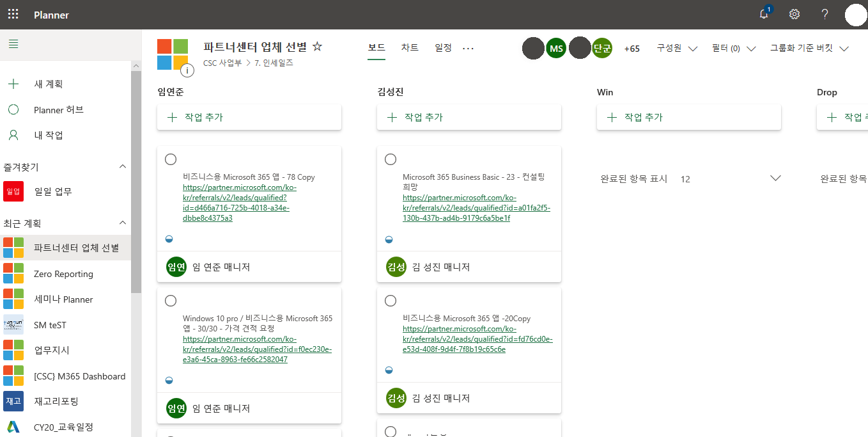Switch to the 일정 tab
The height and width of the screenshot is (437, 868).
444,48
